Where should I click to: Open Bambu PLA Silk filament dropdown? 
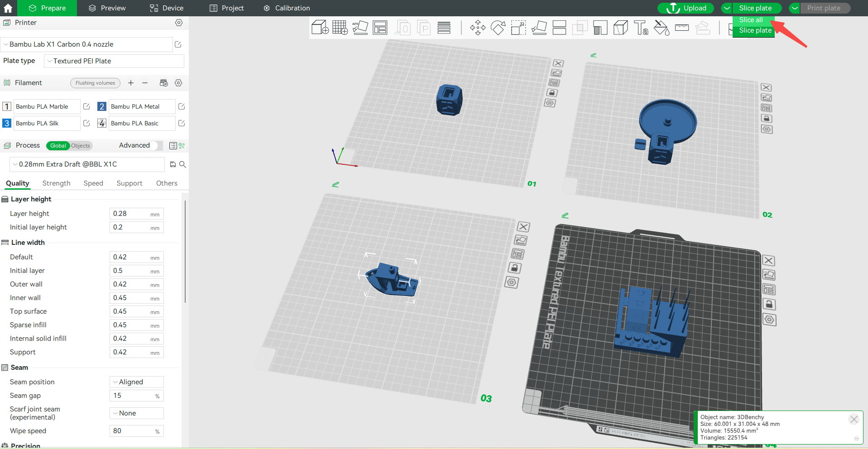coord(47,123)
